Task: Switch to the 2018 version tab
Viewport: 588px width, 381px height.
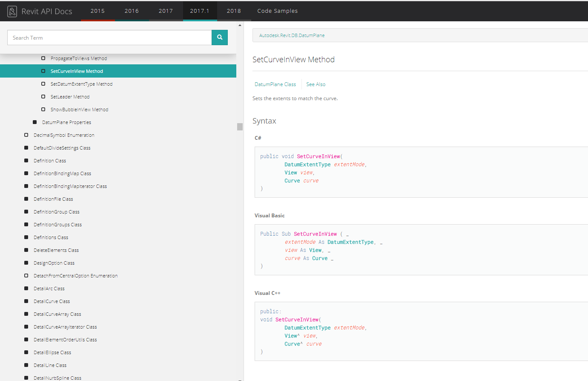Action: click(x=234, y=11)
